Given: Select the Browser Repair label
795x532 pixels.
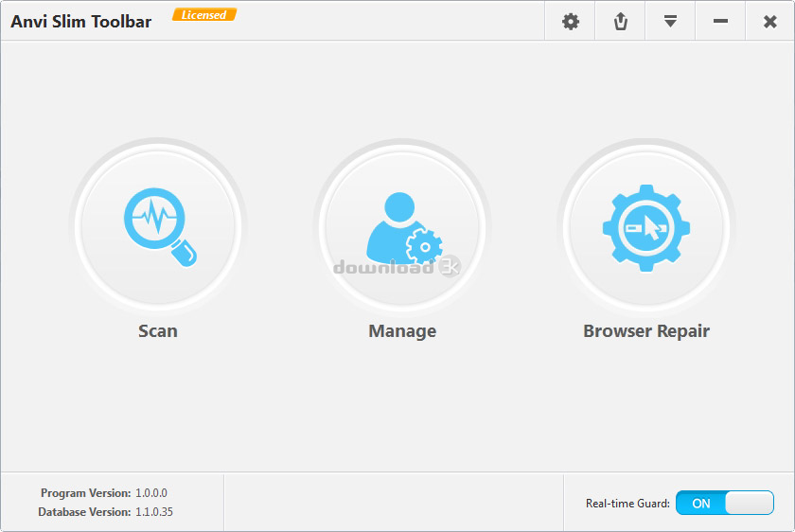Looking at the screenshot, I should pyautogui.click(x=645, y=330).
